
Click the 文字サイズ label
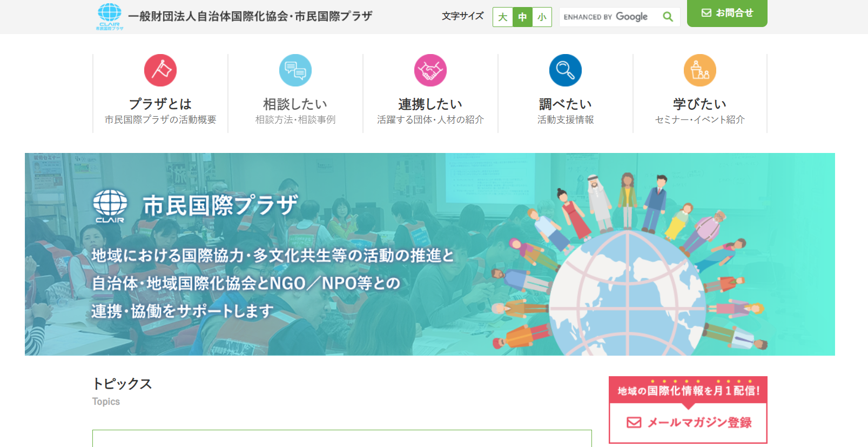point(463,16)
